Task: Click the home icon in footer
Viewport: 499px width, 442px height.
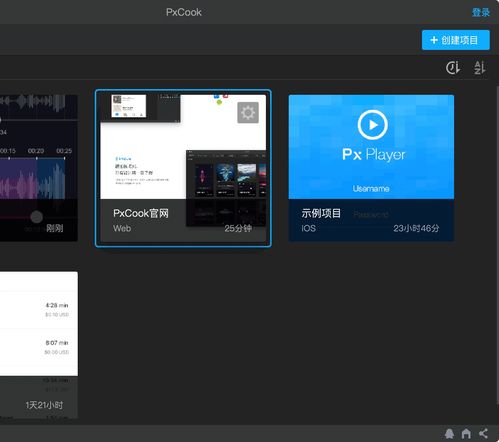Action: click(x=466, y=433)
